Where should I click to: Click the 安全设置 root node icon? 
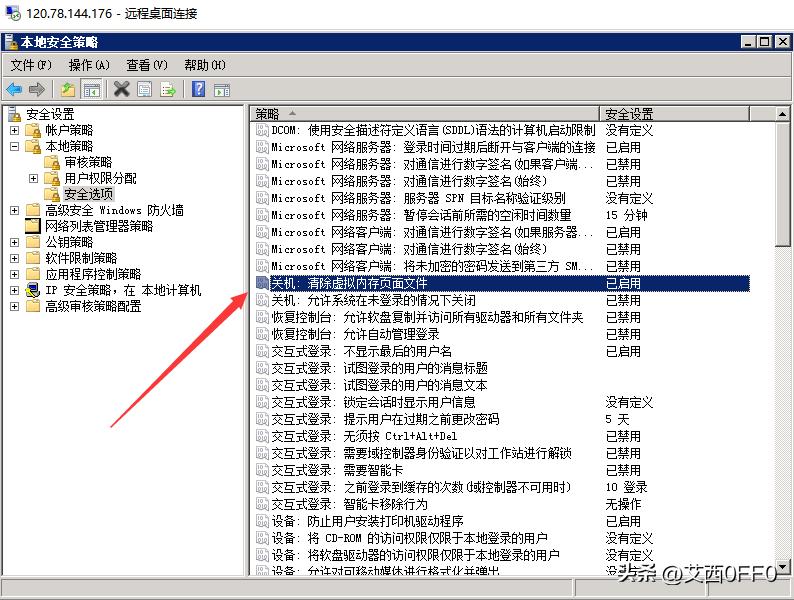pos(15,114)
